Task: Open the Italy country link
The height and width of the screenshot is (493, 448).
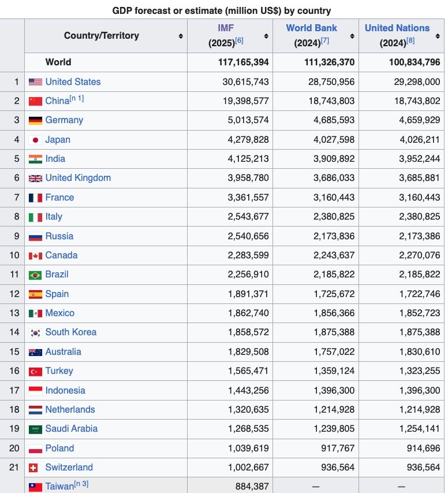Action: (54, 217)
